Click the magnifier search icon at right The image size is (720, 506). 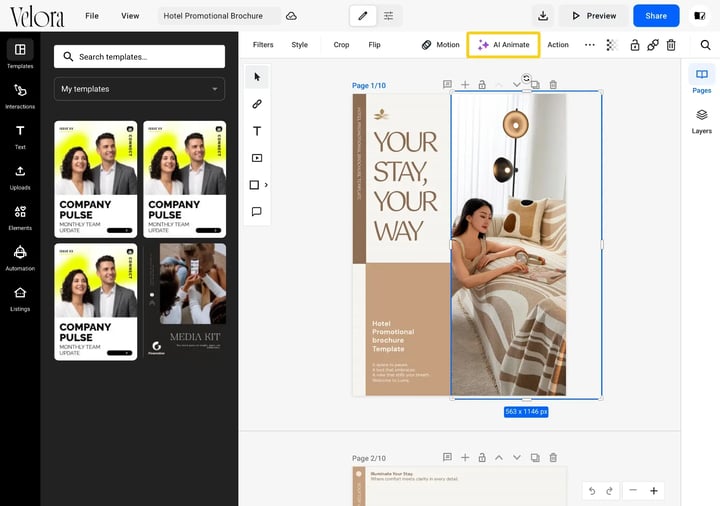705,45
